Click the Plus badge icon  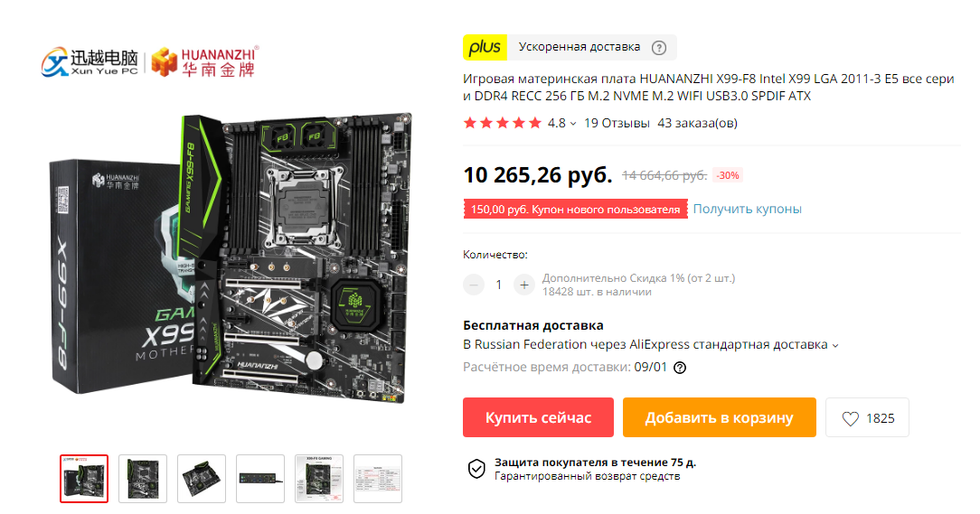tap(485, 48)
